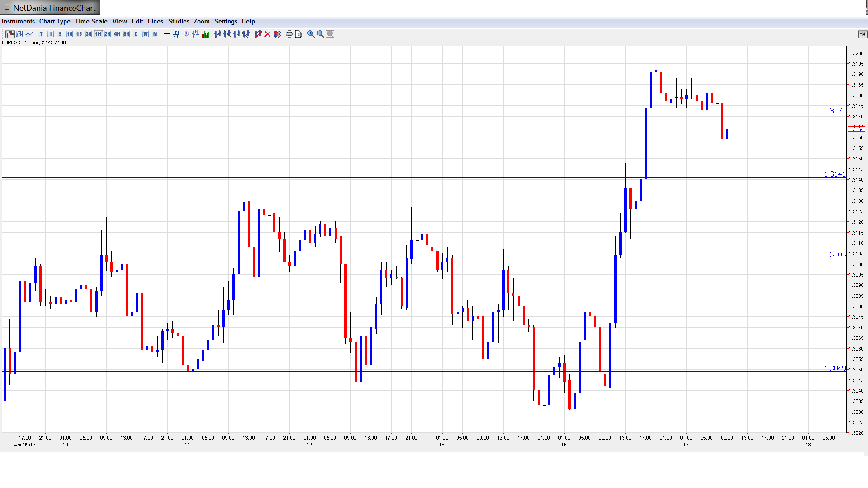
Task: Set time scale to 4H
Action: (x=117, y=34)
